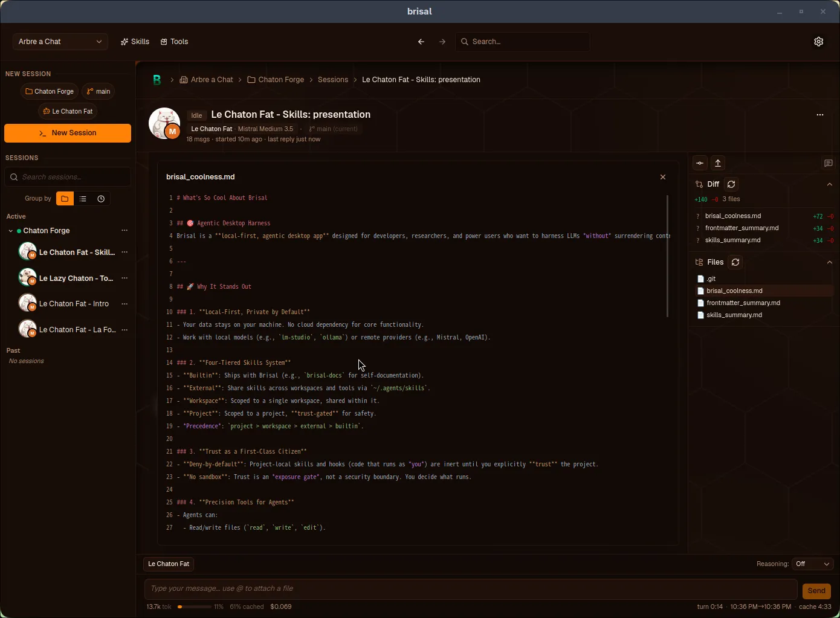Open the Skills panel
This screenshot has width=840, height=618.
[135, 42]
